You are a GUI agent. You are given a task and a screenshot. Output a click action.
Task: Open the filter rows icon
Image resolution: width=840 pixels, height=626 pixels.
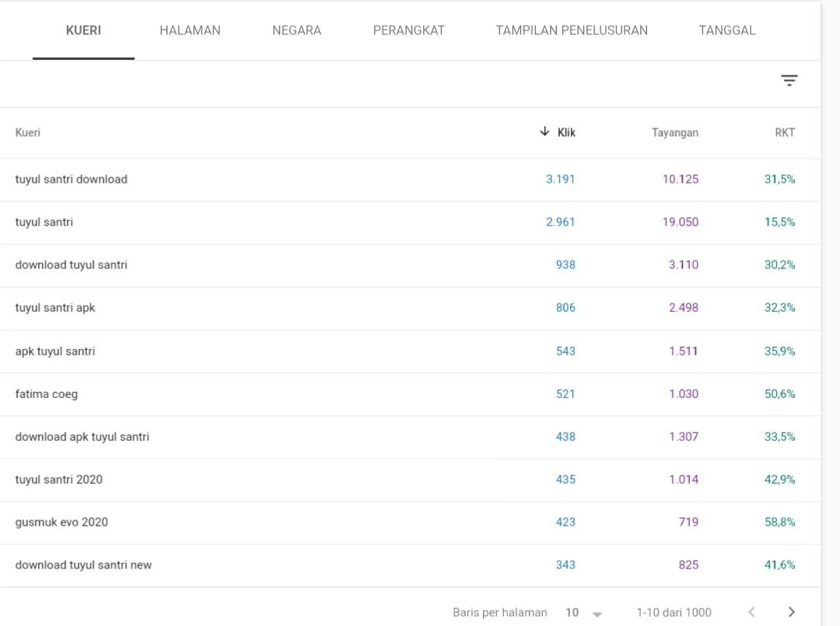coord(789,80)
